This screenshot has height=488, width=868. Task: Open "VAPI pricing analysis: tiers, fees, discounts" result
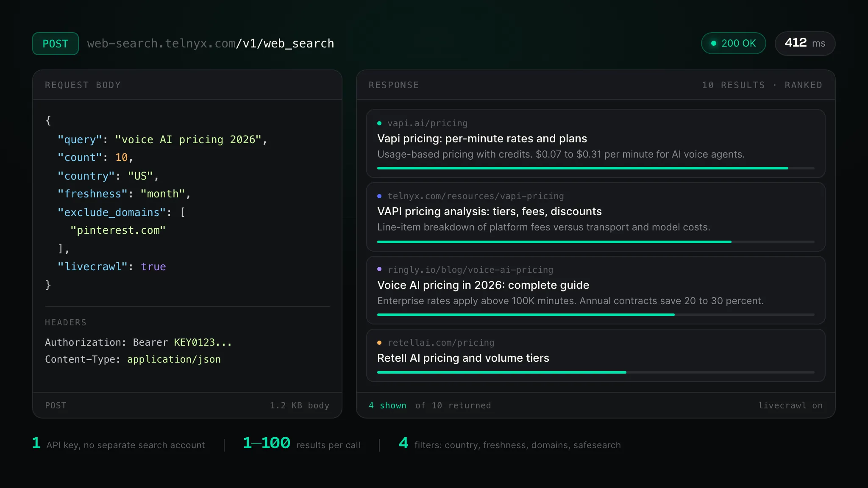(489, 211)
